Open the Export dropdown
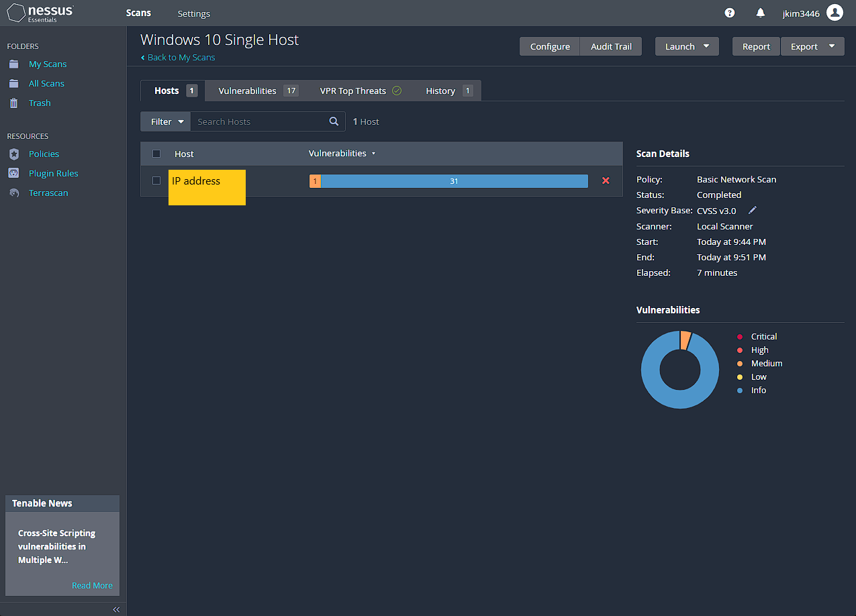Viewport: 856px width, 616px height. [x=812, y=46]
